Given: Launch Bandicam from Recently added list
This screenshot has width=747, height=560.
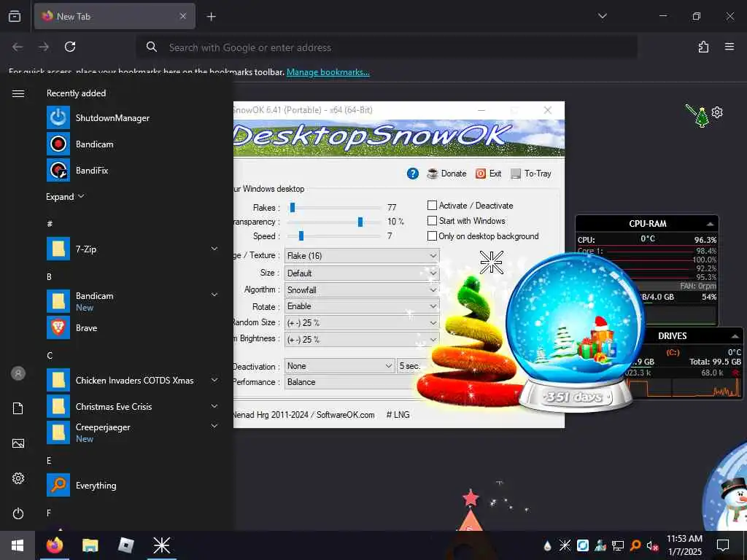Looking at the screenshot, I should point(80,144).
